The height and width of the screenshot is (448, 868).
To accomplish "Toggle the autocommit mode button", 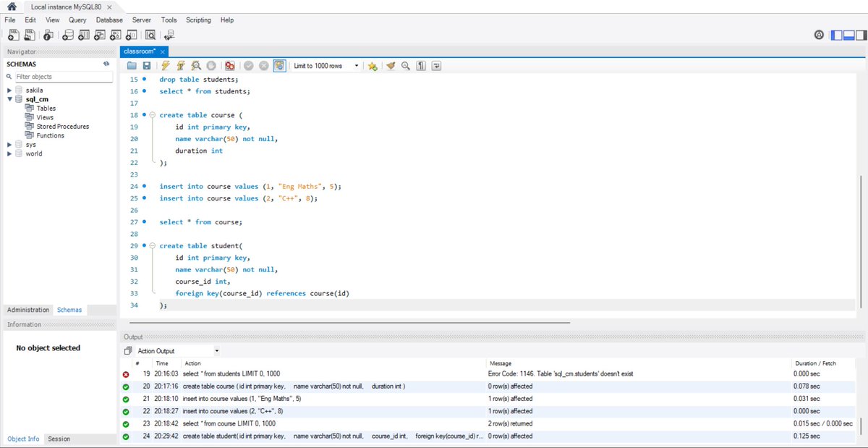I will [279, 66].
